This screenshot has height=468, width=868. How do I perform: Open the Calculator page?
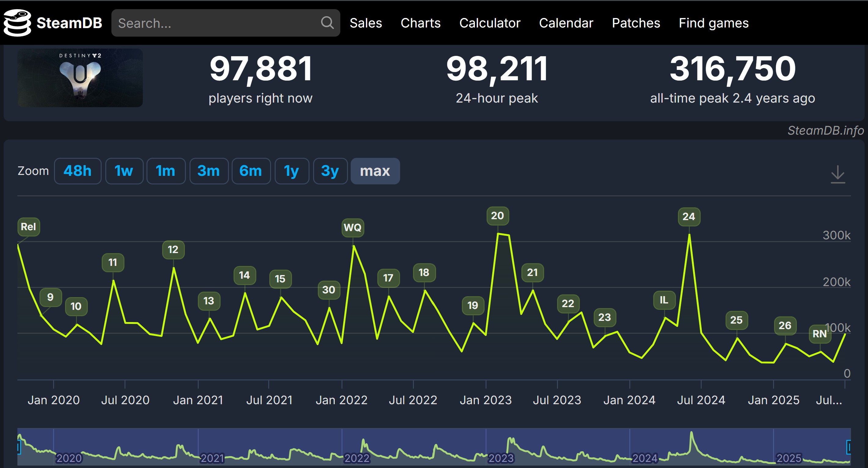point(490,23)
